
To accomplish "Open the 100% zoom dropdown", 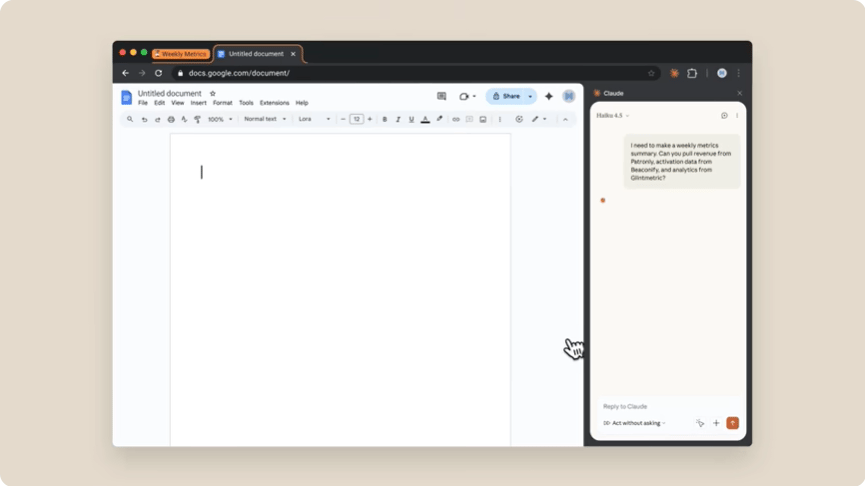I will point(220,119).
